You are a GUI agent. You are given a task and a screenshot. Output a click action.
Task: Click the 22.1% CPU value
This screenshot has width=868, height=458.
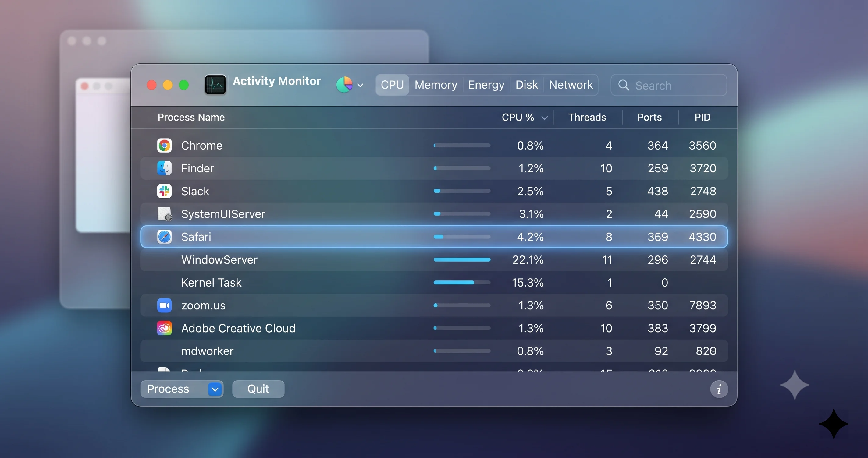[x=528, y=260]
